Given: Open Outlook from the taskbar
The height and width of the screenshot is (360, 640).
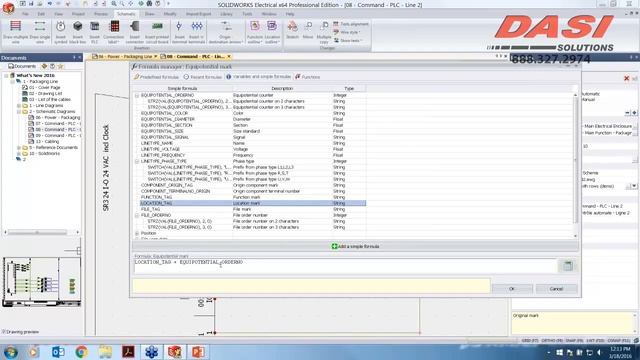Looking at the screenshot, I should coord(58,352).
